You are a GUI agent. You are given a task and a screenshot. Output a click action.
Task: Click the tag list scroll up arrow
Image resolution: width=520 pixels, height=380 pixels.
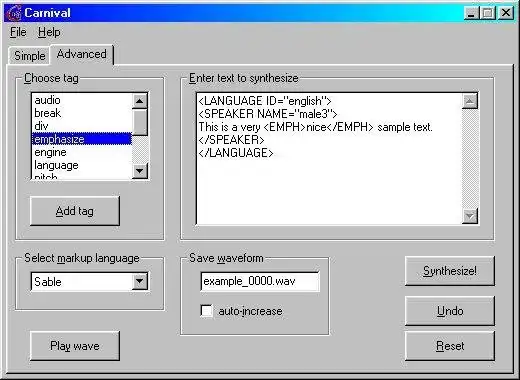140,101
